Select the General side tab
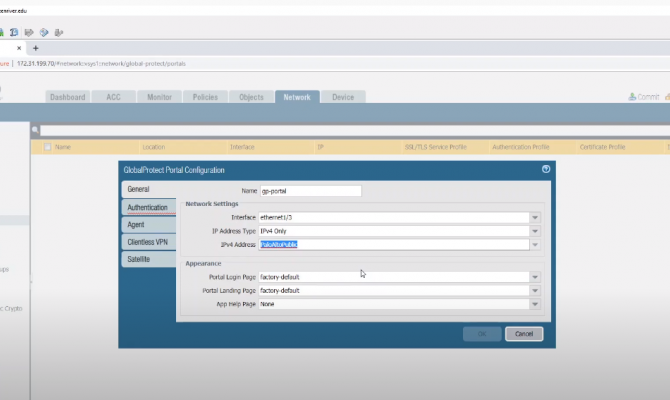670x400 pixels. (149, 189)
